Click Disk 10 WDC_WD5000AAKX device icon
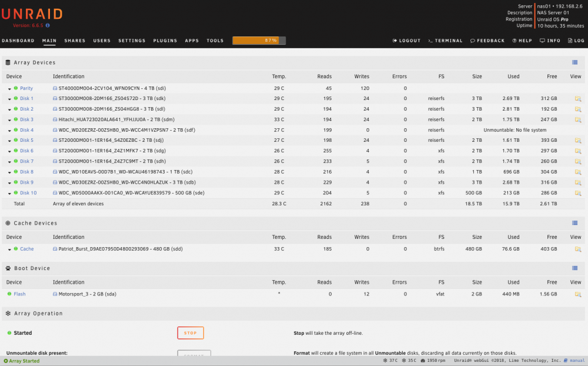This screenshot has height=366, width=588. coord(55,192)
